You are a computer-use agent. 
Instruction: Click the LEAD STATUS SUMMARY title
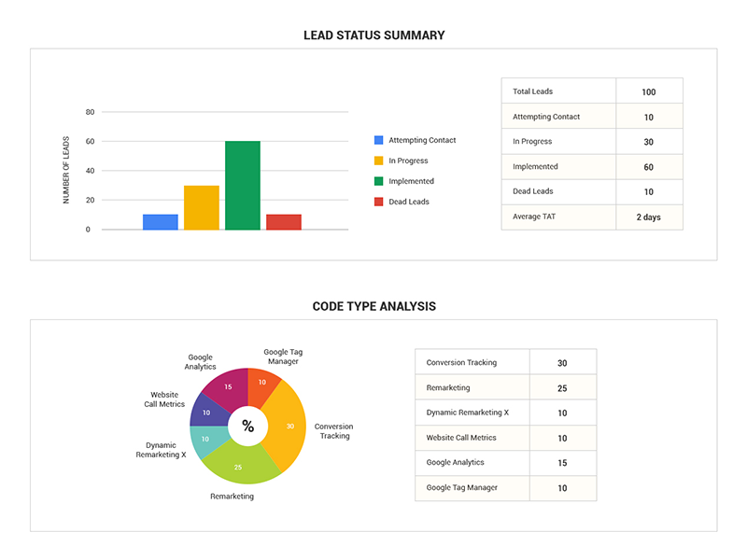click(373, 35)
